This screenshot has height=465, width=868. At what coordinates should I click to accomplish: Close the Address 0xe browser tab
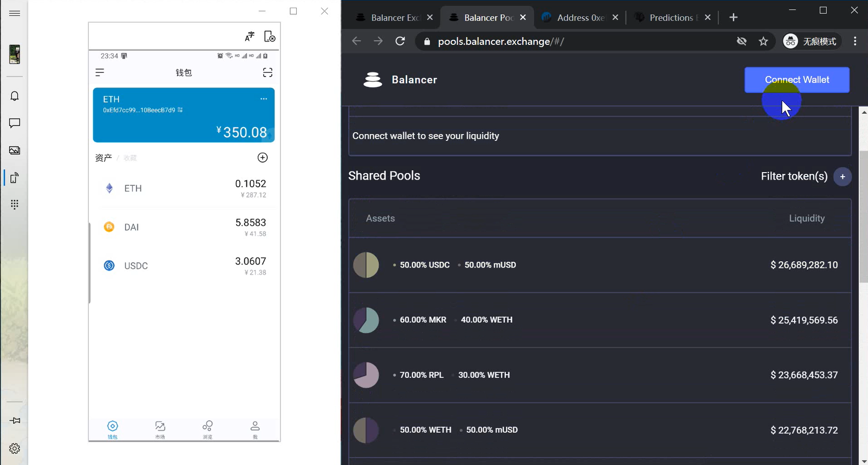click(616, 17)
